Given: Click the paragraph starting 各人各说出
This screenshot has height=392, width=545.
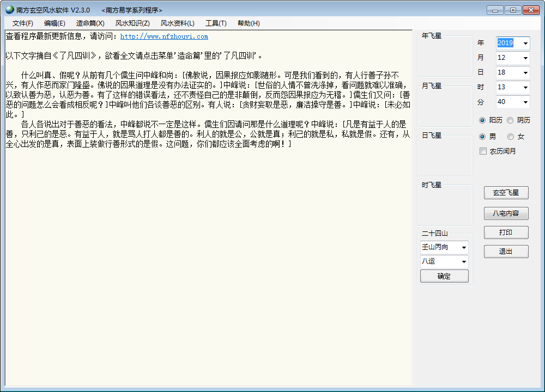Looking at the screenshot, I should coord(208,134).
